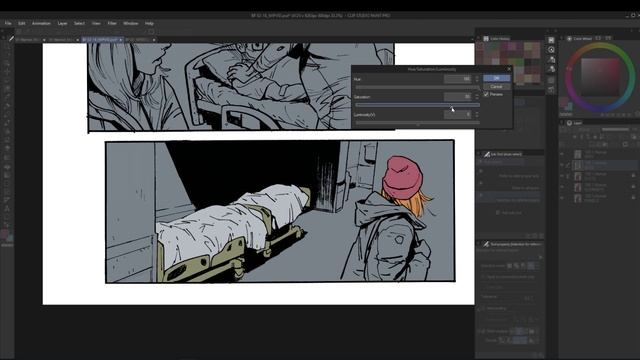Open the Window menu
The height and width of the screenshot is (360, 640).
click(131, 23)
